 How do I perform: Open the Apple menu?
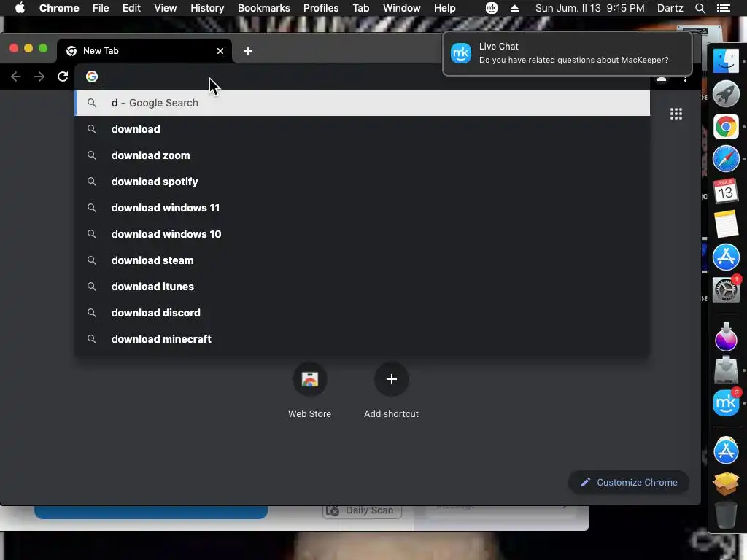(x=20, y=8)
